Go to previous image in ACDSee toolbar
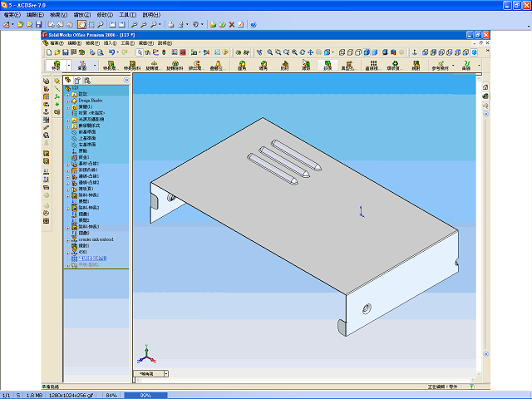Viewport: 532px width, 399px height. pos(112,24)
